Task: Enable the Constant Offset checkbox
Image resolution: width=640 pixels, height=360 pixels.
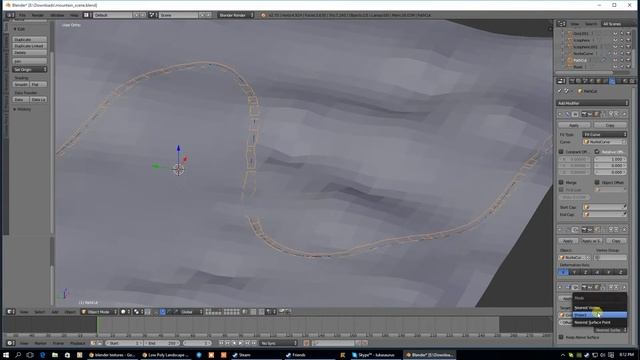Action: [561, 152]
